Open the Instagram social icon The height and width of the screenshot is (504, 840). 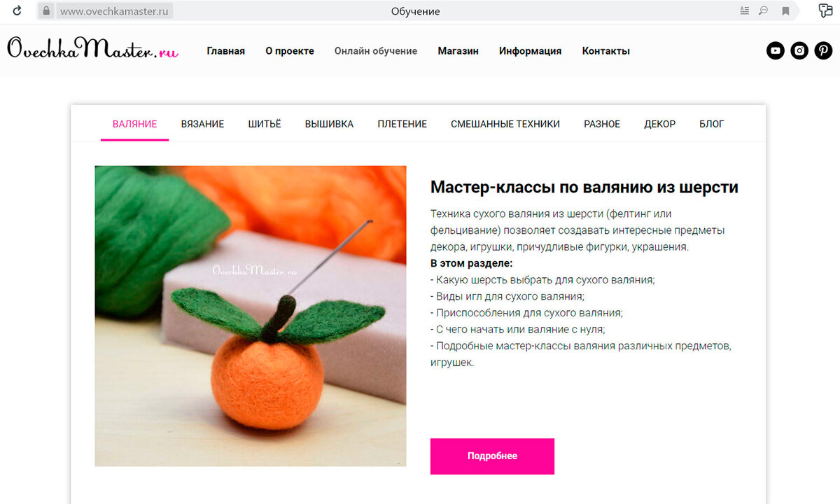point(799,50)
